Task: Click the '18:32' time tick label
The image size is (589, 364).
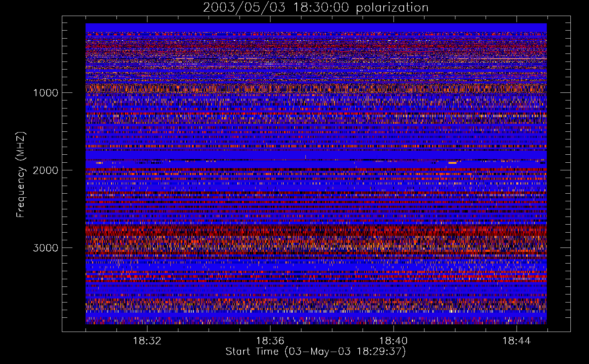Action: (147, 341)
